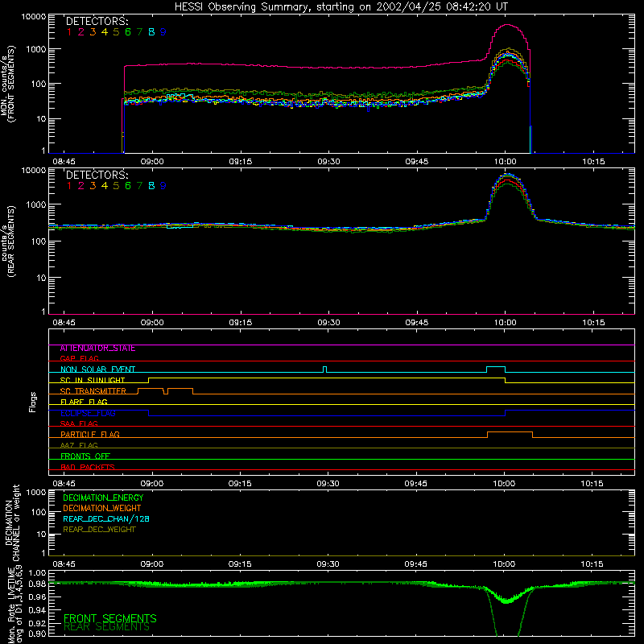Click cyan detector 8 in the front segments legend
The width and height of the screenshot is (644, 644).
(x=151, y=32)
